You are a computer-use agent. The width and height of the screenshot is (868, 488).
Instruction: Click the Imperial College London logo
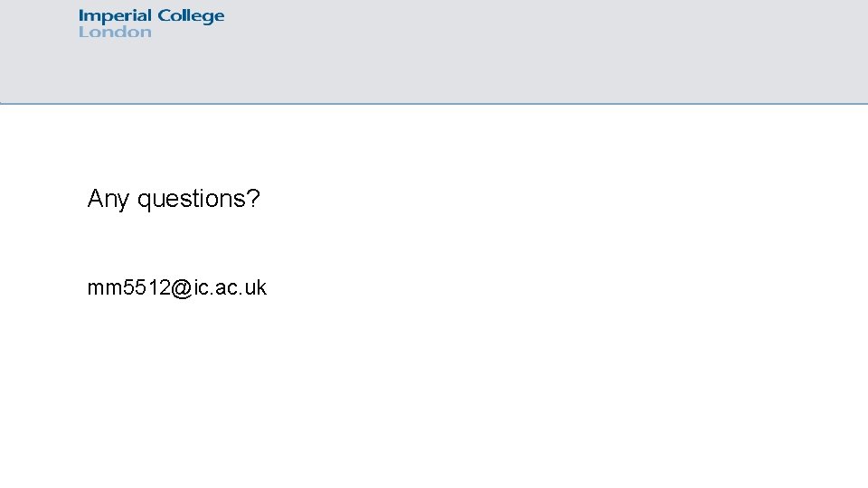point(151,23)
